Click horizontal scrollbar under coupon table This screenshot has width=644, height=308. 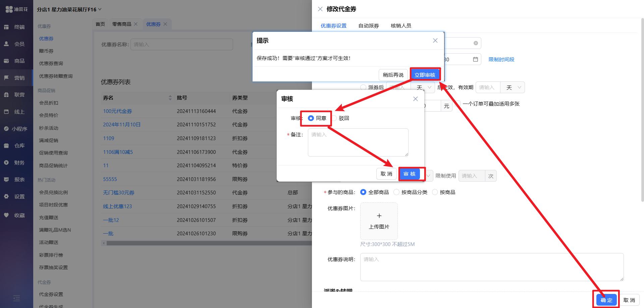[x=209, y=243]
